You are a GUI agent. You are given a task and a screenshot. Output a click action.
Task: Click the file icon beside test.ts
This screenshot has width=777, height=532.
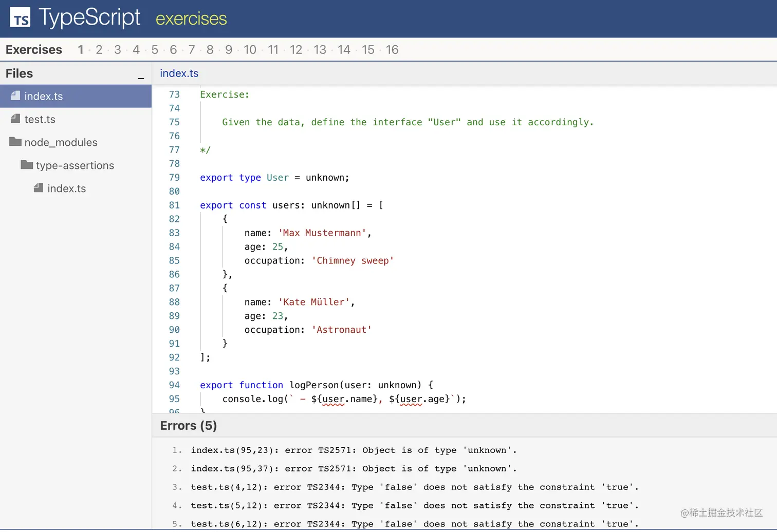15,119
